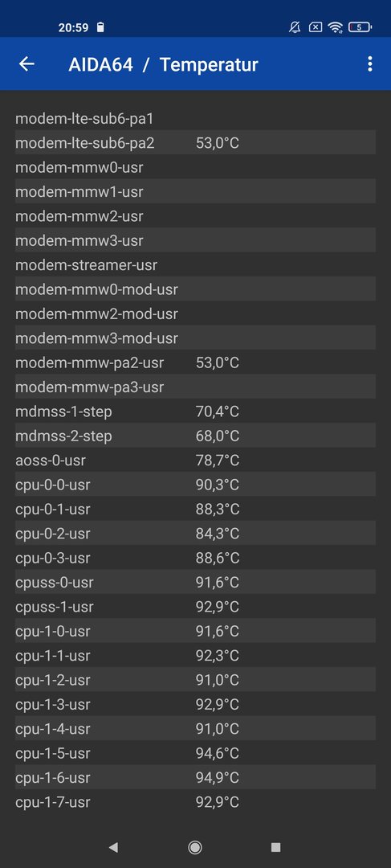Select the cpuss-1-usr entry
The image size is (391, 868).
(195, 607)
